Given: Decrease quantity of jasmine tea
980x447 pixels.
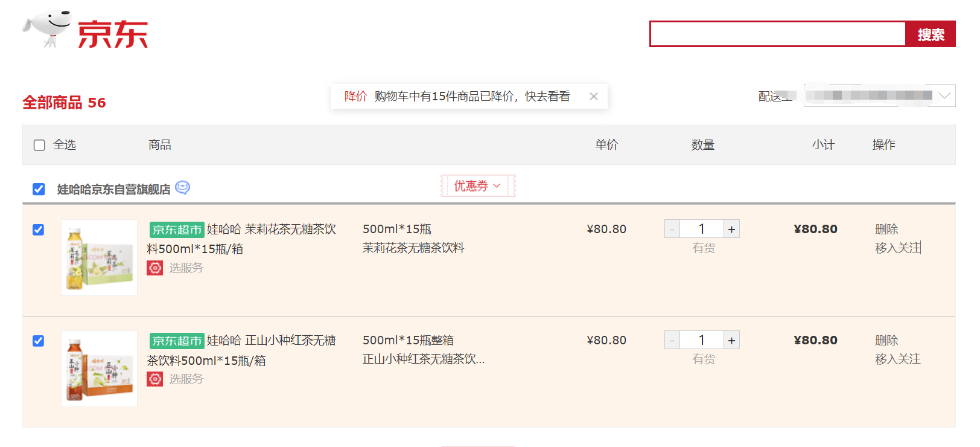Looking at the screenshot, I should click(x=672, y=229).
